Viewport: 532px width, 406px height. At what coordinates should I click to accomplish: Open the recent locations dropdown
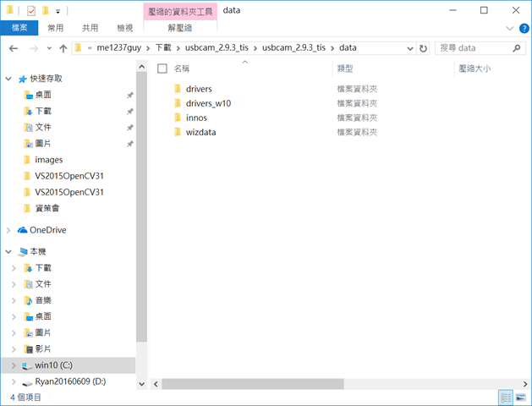[50, 48]
